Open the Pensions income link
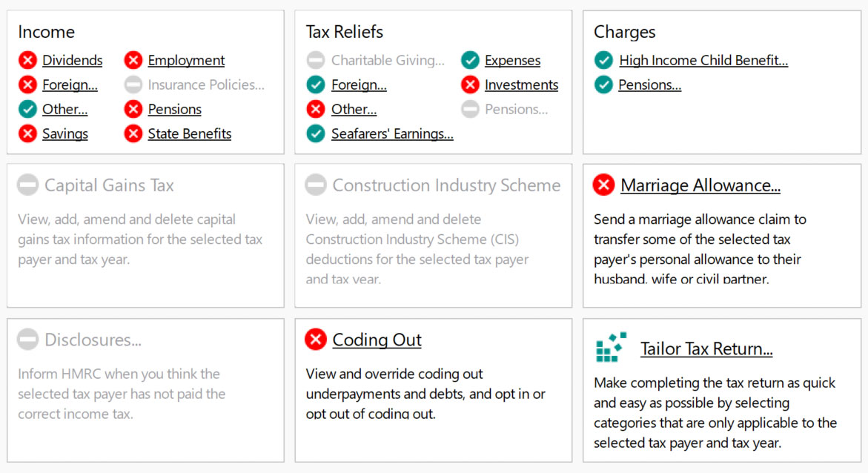The height and width of the screenshot is (473, 868). (175, 109)
